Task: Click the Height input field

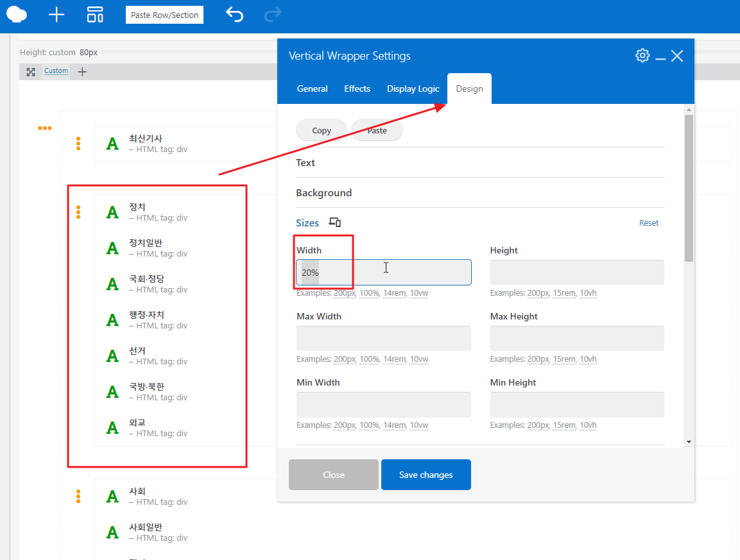Action: pyautogui.click(x=577, y=272)
